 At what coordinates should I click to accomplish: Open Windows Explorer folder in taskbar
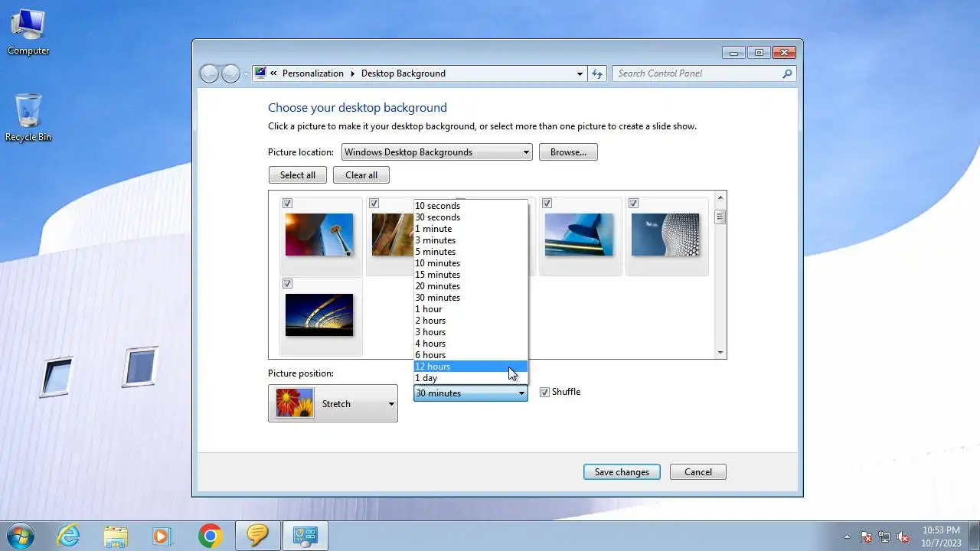click(116, 536)
